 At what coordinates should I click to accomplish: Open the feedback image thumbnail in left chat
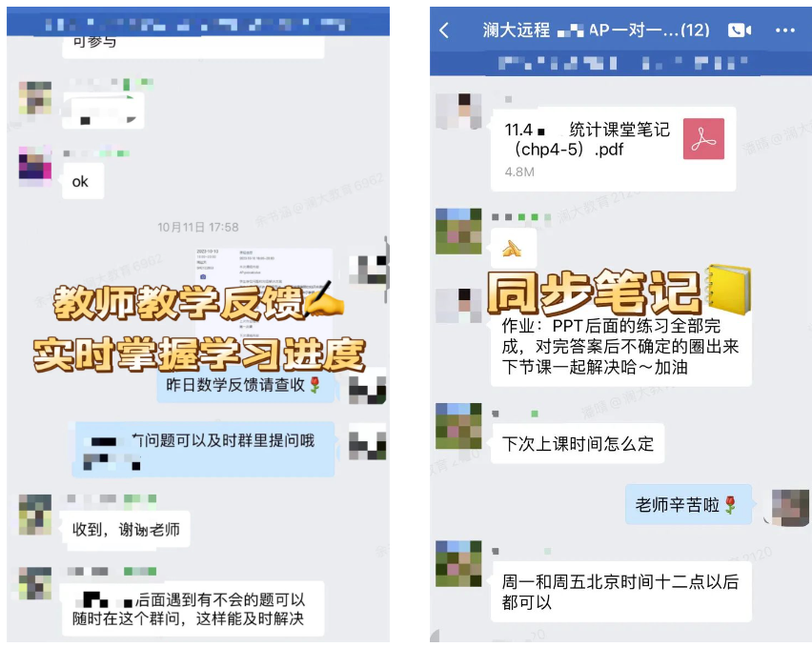(x=264, y=290)
